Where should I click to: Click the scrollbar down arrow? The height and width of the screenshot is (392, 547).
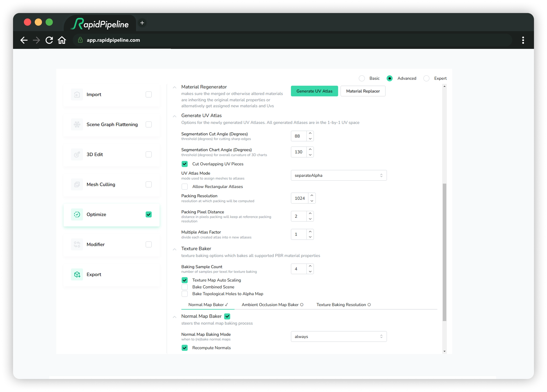click(x=444, y=351)
